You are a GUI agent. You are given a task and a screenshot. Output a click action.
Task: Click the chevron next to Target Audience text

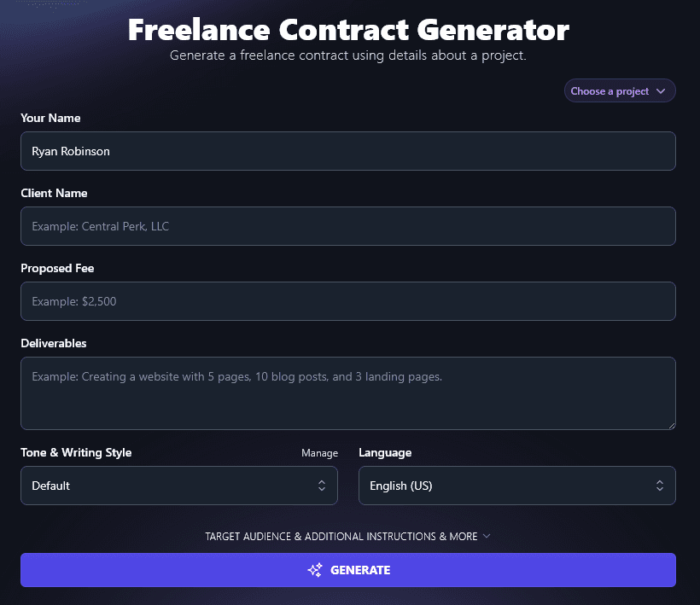click(487, 537)
